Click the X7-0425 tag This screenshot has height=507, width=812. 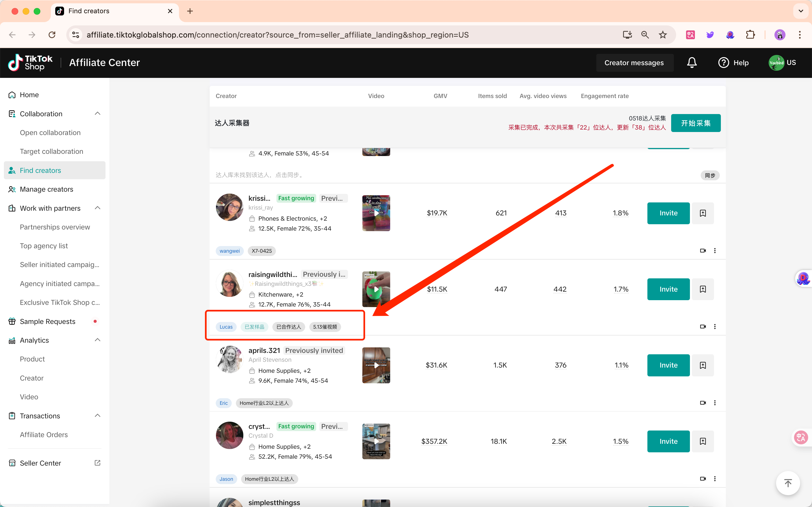click(262, 251)
